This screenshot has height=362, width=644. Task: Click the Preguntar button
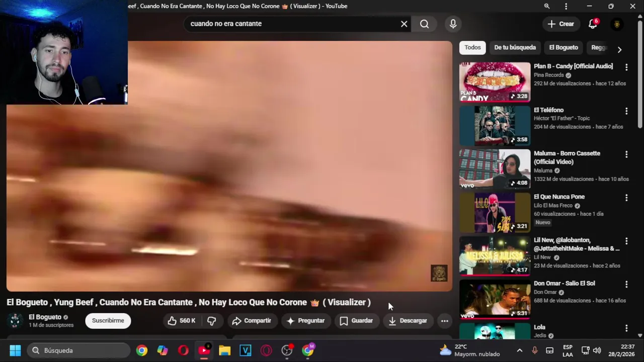[305, 320]
